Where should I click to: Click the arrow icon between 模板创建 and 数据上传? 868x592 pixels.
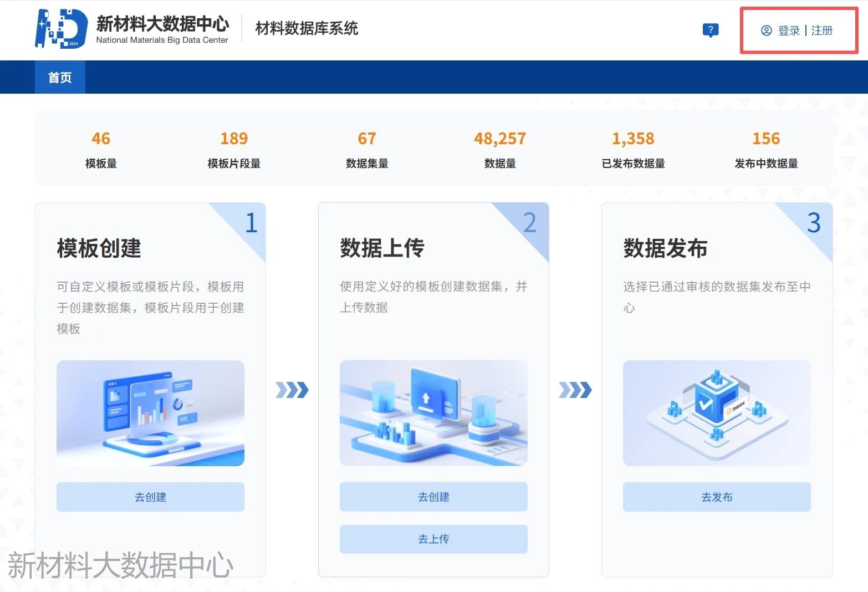292,390
